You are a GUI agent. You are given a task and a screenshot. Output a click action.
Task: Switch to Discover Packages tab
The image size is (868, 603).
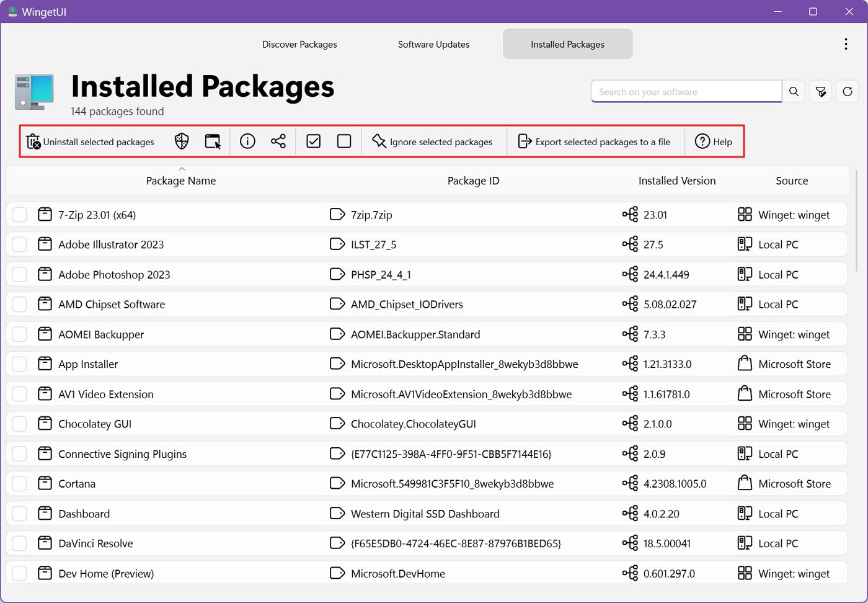pos(299,44)
